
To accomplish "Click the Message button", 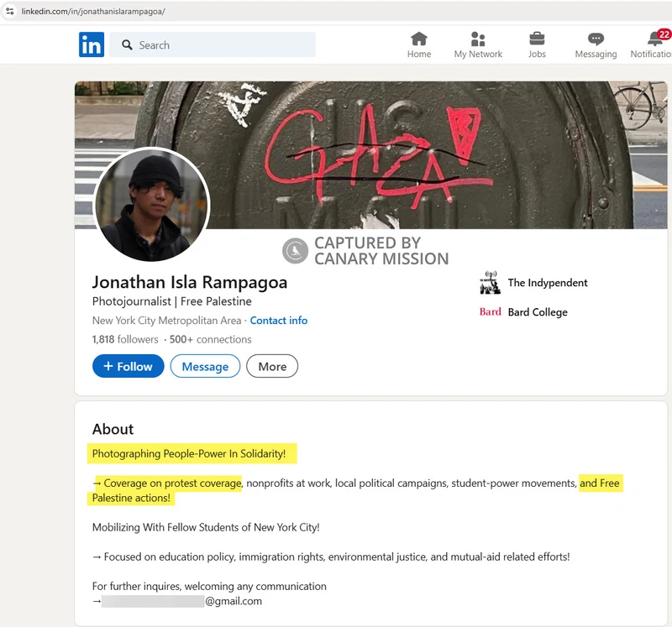I will tap(205, 366).
